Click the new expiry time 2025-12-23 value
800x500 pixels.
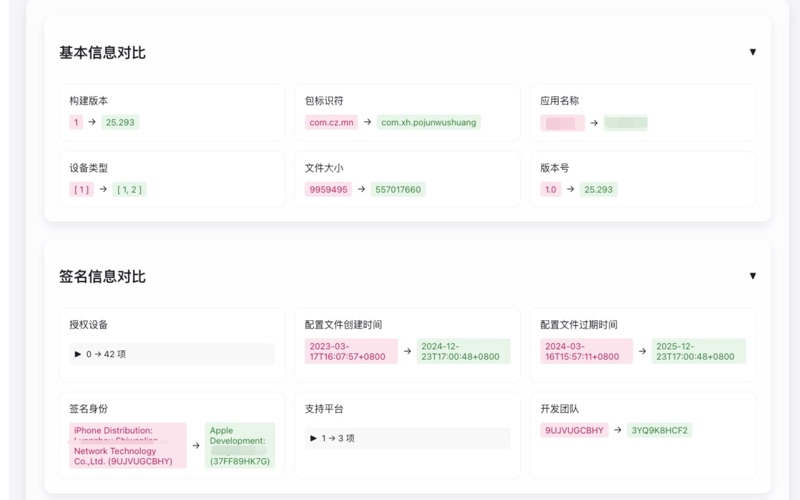[x=698, y=351]
